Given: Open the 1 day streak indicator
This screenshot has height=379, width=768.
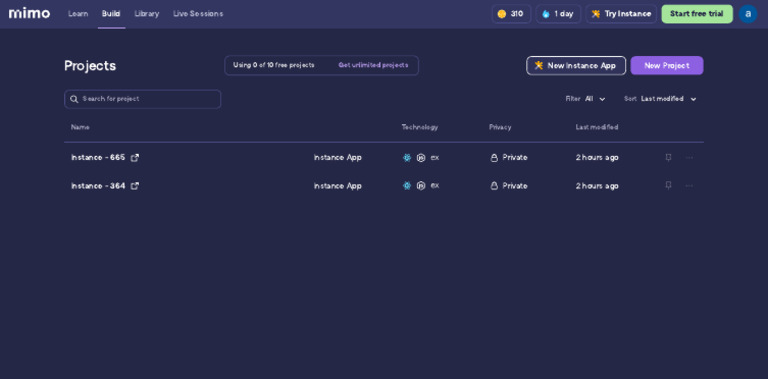Looking at the screenshot, I should 558,14.
